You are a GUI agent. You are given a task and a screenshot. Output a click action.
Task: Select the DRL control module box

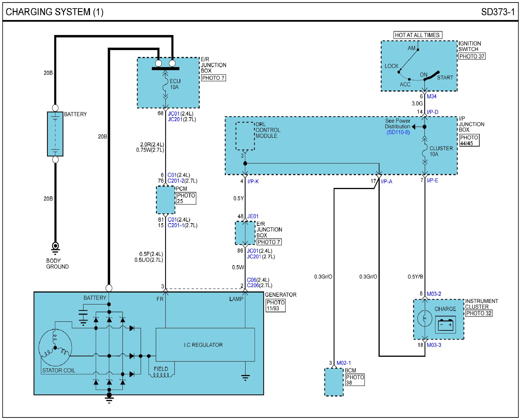click(x=245, y=136)
